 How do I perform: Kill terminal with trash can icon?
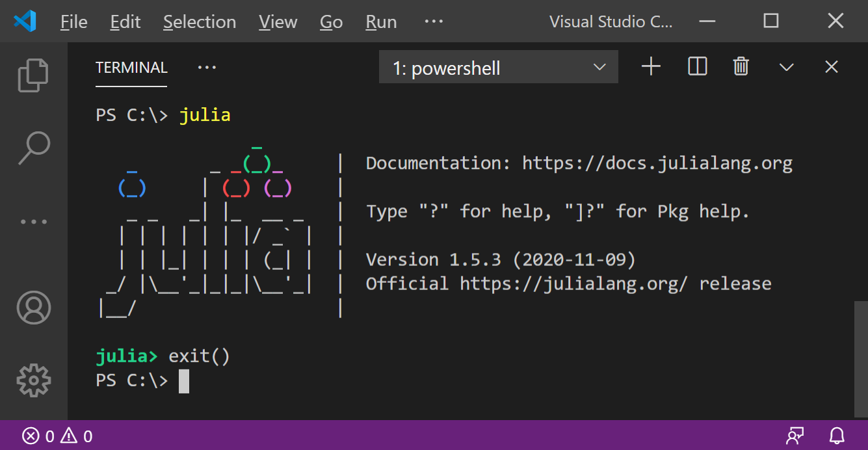point(741,66)
